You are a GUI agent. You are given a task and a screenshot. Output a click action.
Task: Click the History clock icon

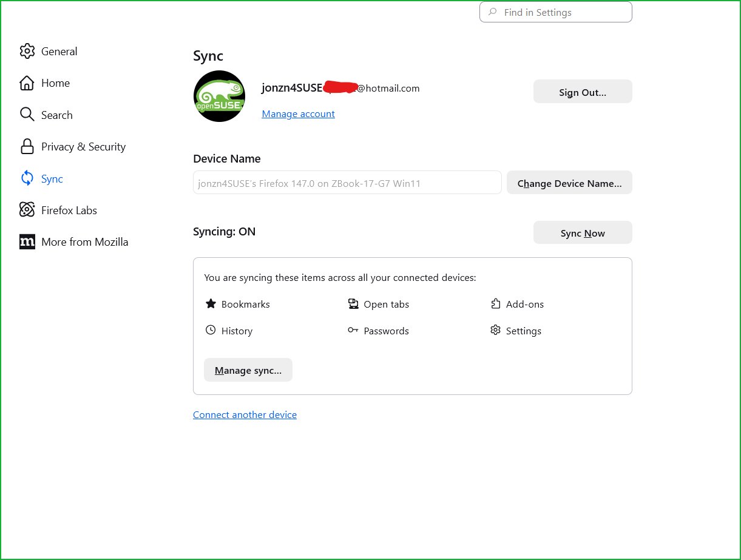[x=211, y=331]
